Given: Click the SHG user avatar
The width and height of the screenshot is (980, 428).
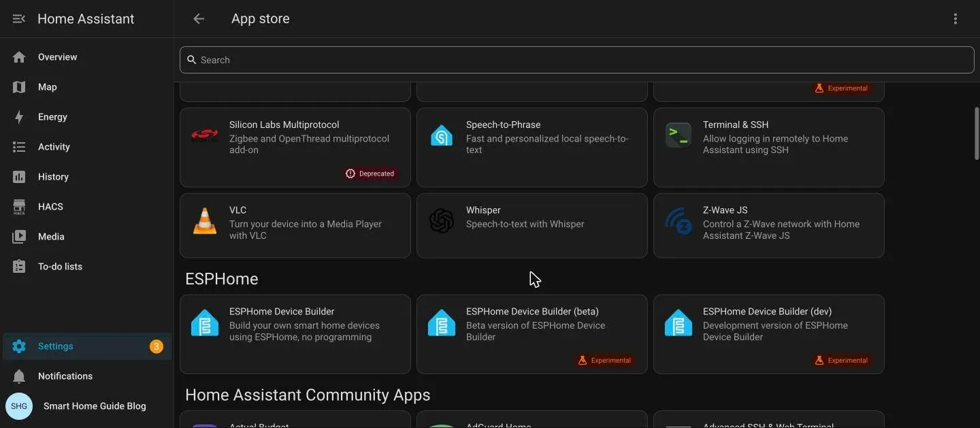Looking at the screenshot, I should [19, 406].
